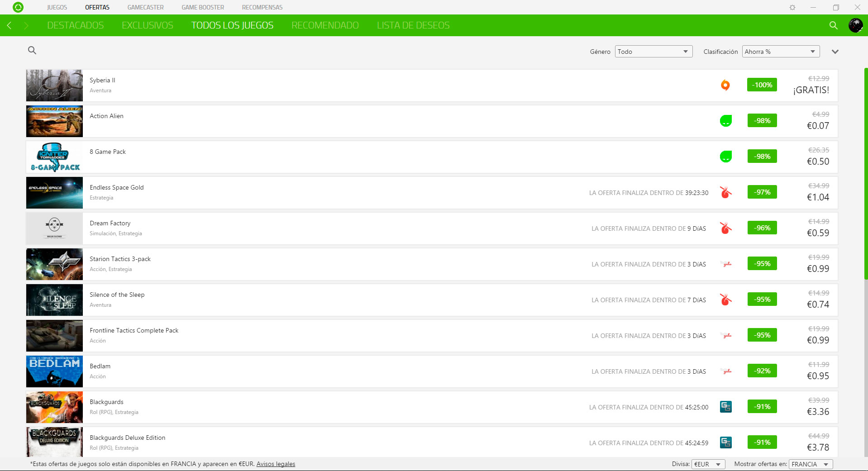
Task: Open the settings gear icon in title bar
Action: [792, 7]
